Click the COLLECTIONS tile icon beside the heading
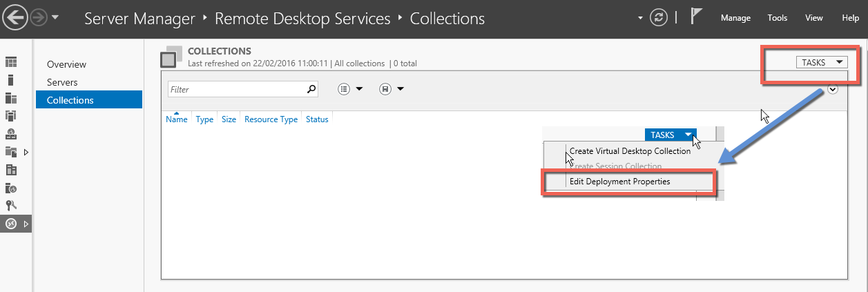The height and width of the screenshot is (292, 868). click(171, 57)
